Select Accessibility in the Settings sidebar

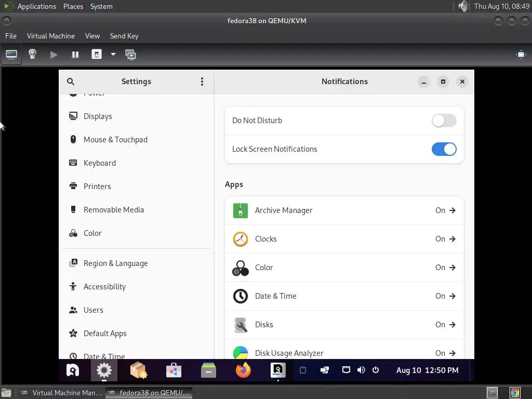click(137, 287)
